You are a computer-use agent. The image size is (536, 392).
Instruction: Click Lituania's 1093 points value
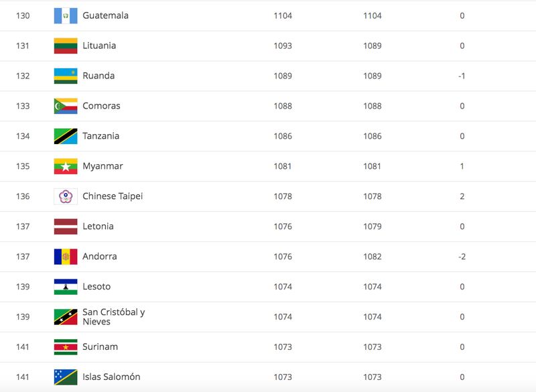click(x=283, y=46)
